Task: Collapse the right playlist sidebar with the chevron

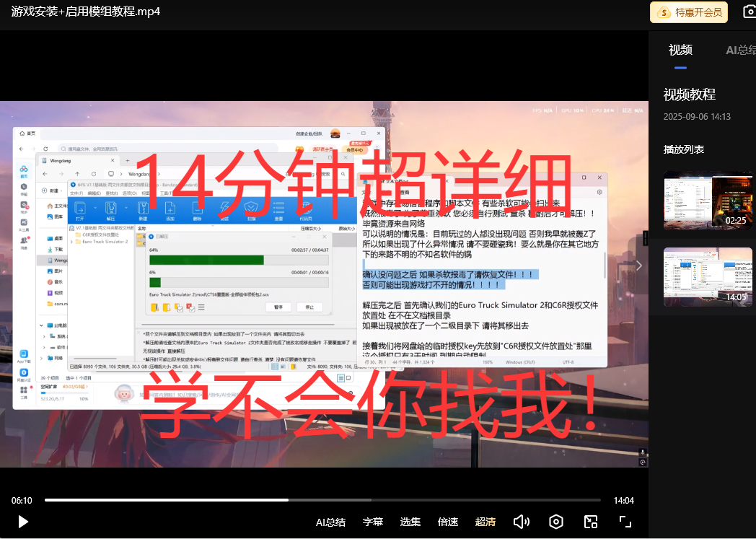Action: coord(638,266)
